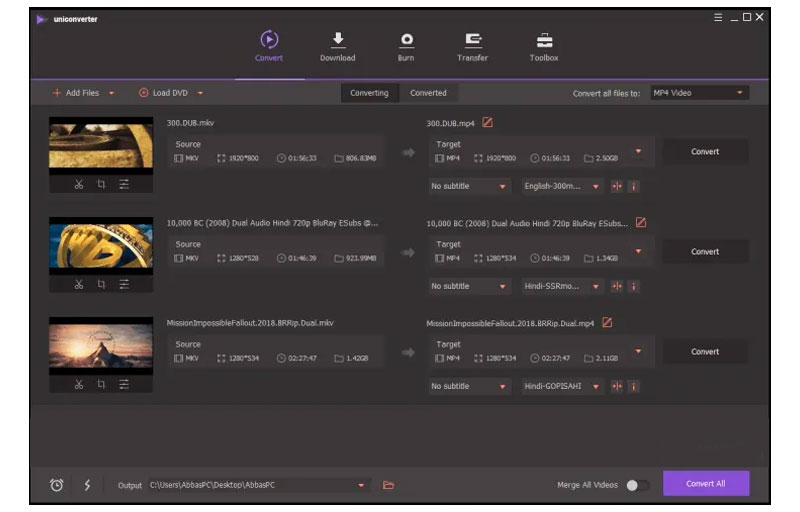The width and height of the screenshot is (800, 512).
Task: Click the crop icon under the 10,000 BC thumbnail
Action: click(x=101, y=284)
